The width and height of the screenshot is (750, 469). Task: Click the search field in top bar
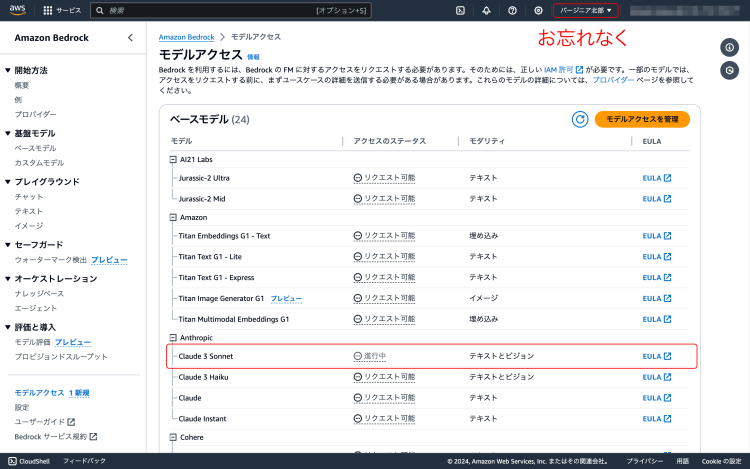tap(231, 11)
